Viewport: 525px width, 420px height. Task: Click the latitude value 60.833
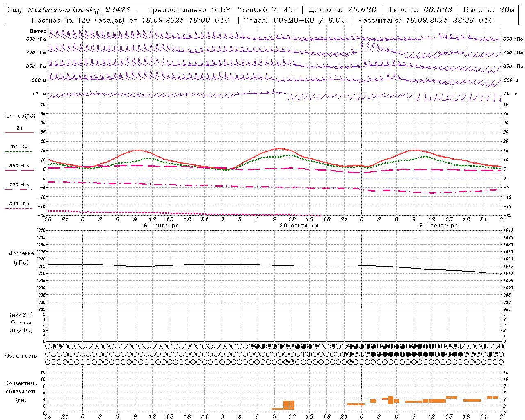(x=438, y=10)
